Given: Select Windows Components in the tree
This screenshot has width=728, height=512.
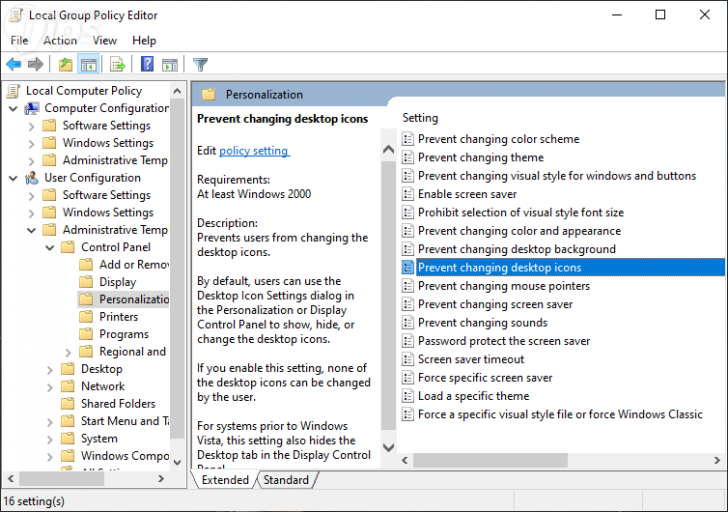Looking at the screenshot, I should point(125,456).
